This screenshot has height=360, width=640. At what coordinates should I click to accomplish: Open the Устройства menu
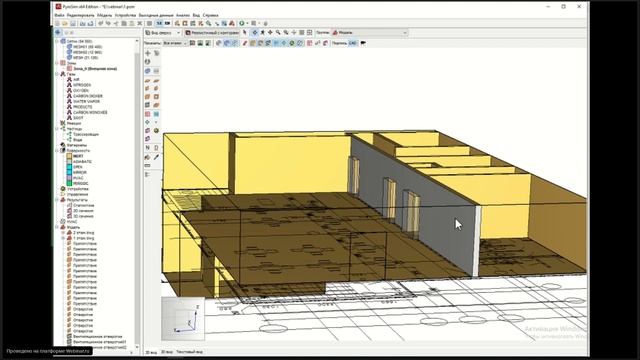pyautogui.click(x=125, y=15)
